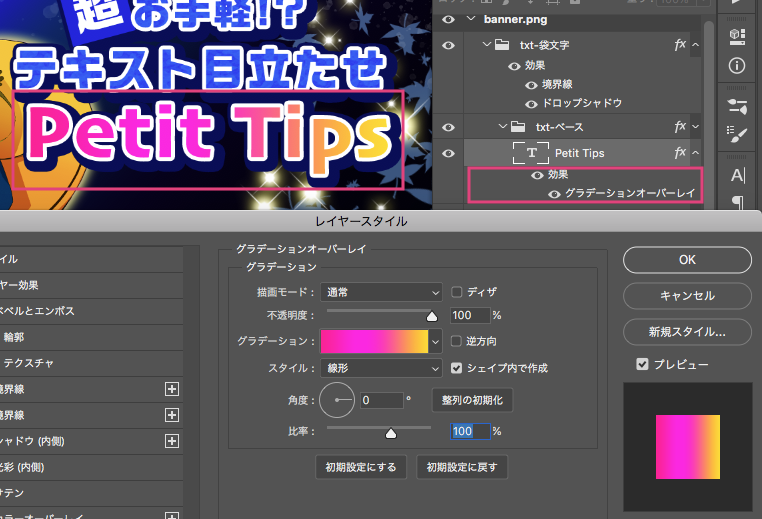Click the 角度 angle dial
The height and width of the screenshot is (519, 762).
click(337, 400)
